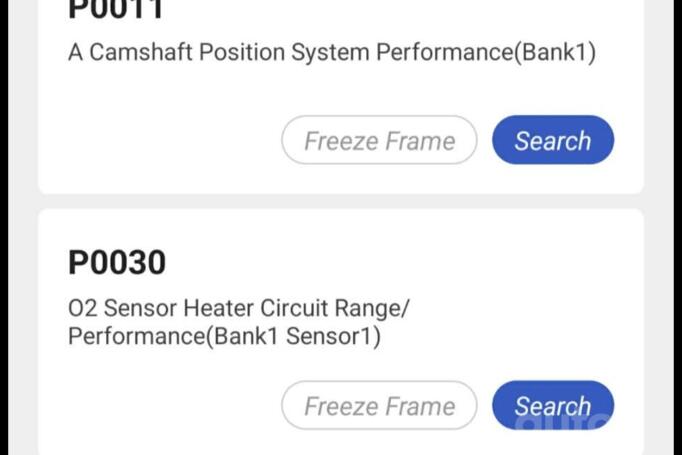682x455 pixels.
Task: Select the P0030 code heading
Action: (117, 263)
